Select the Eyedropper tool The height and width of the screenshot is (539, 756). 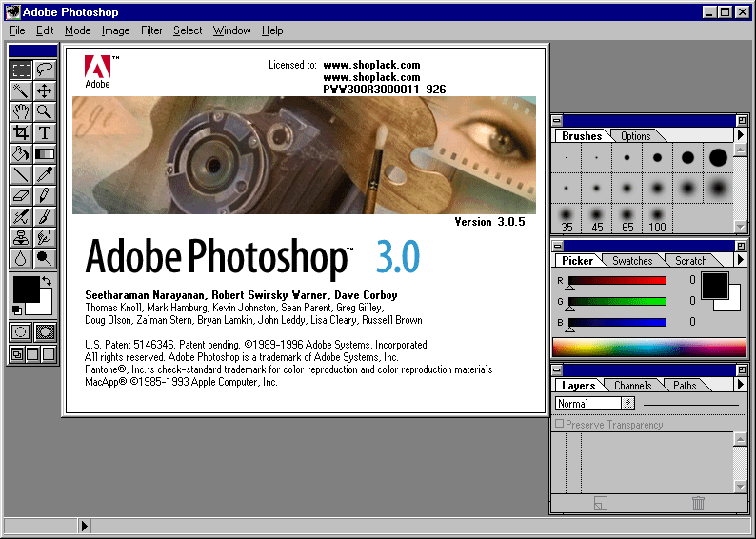(45, 174)
